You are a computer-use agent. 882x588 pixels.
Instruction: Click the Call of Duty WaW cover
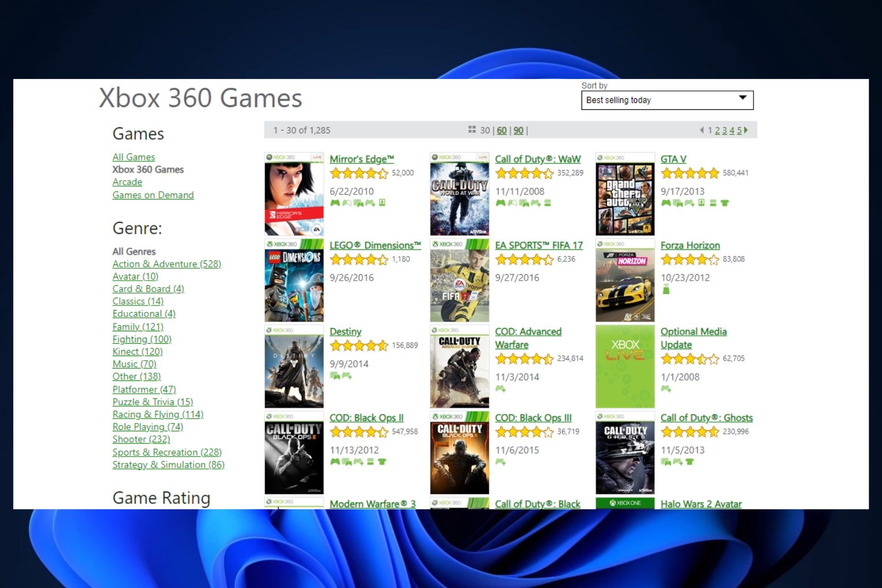point(459,194)
